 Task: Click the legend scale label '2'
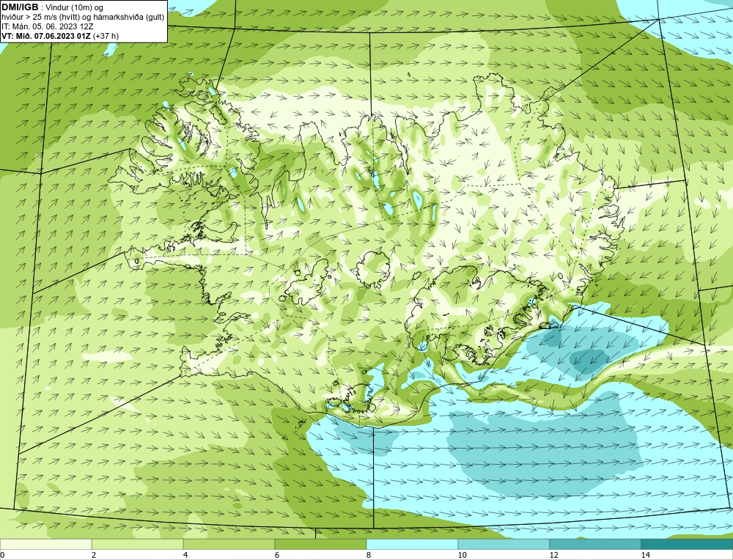tap(94, 555)
